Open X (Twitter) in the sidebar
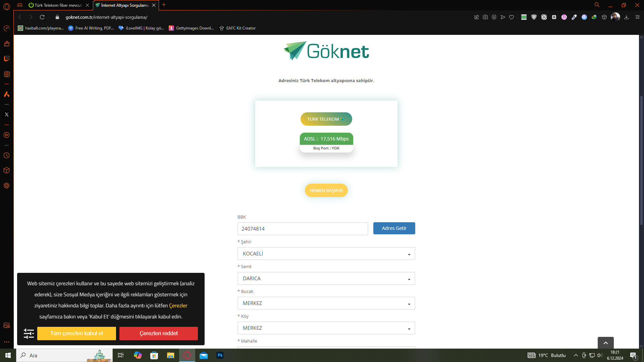 point(7,115)
